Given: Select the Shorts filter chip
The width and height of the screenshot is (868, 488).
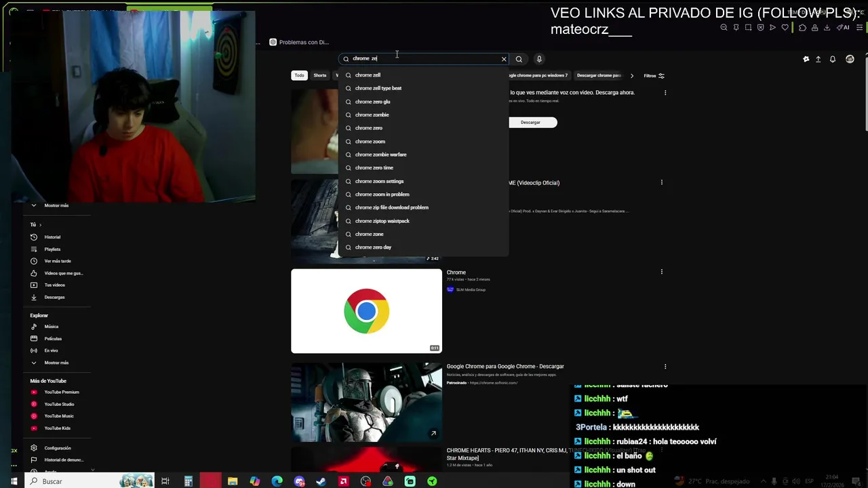Looking at the screenshot, I should coord(320,76).
